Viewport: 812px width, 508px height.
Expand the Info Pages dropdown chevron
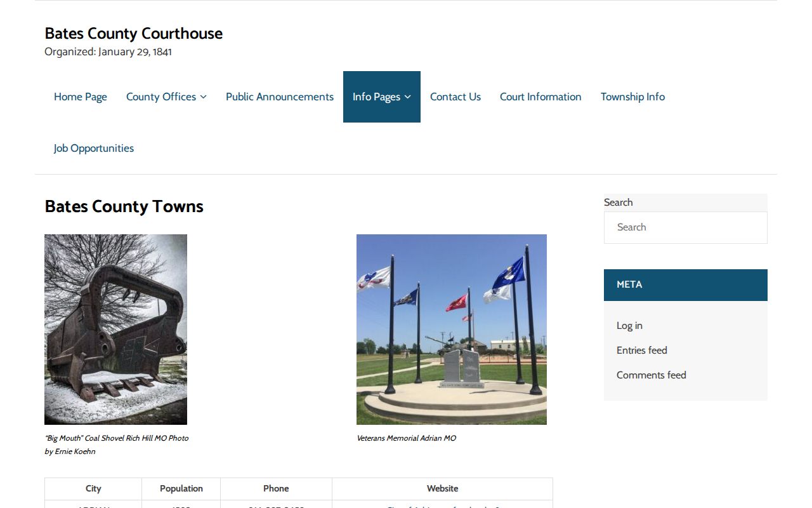pos(407,97)
